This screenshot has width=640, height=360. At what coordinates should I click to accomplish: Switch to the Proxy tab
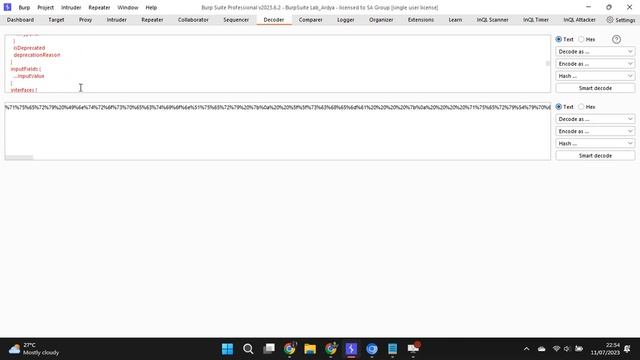click(x=85, y=20)
